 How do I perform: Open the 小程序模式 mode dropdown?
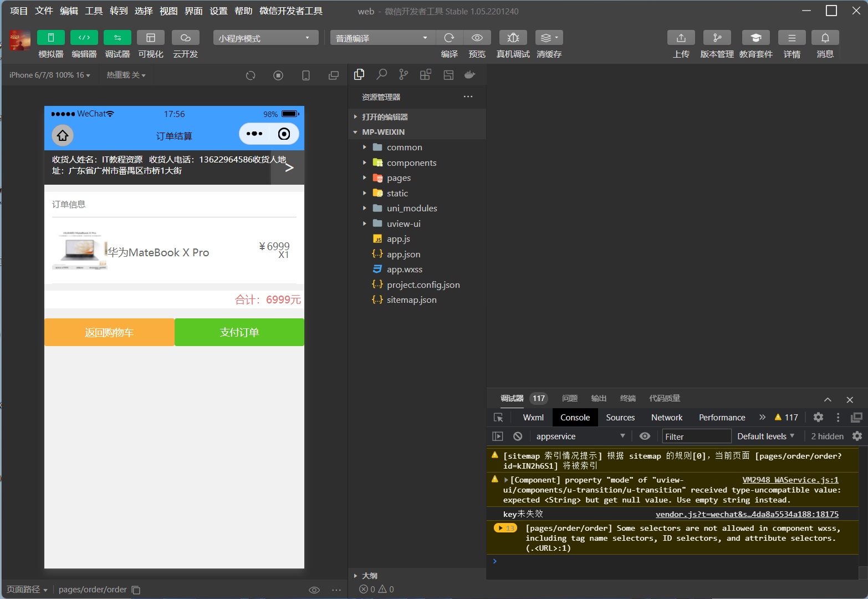click(x=265, y=38)
